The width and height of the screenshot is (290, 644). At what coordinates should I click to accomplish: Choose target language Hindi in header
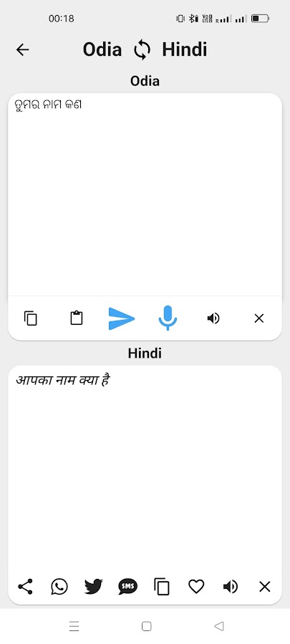[185, 50]
